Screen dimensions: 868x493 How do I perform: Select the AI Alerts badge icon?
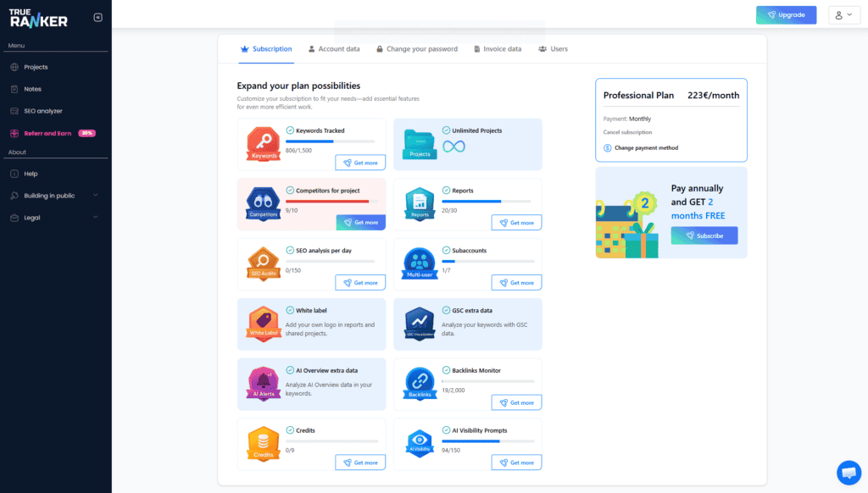click(263, 384)
